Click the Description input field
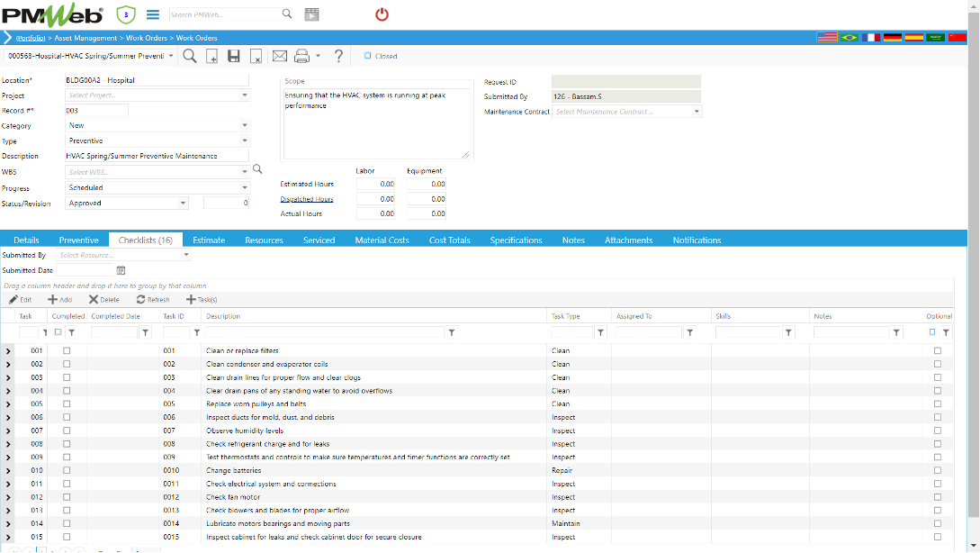The width and height of the screenshot is (980, 553). (157, 156)
